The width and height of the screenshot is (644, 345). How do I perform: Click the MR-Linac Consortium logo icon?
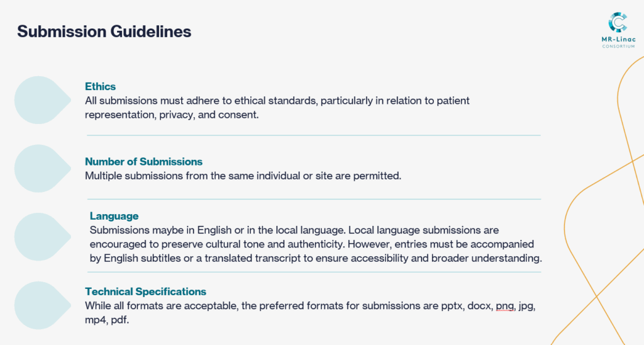pyautogui.click(x=618, y=22)
